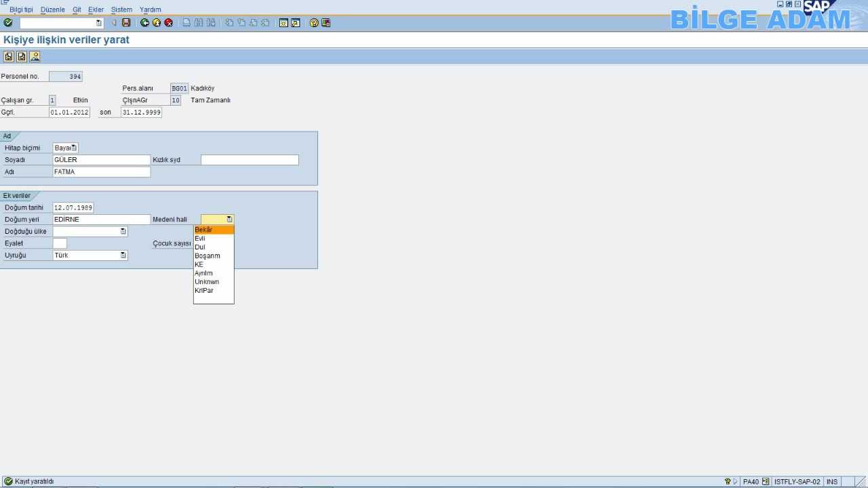Click the Create New Session icon
The height and width of the screenshot is (488, 868).
(283, 23)
